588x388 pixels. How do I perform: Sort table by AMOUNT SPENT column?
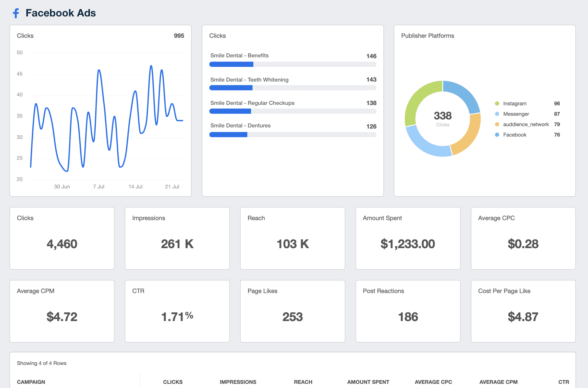tap(368, 382)
